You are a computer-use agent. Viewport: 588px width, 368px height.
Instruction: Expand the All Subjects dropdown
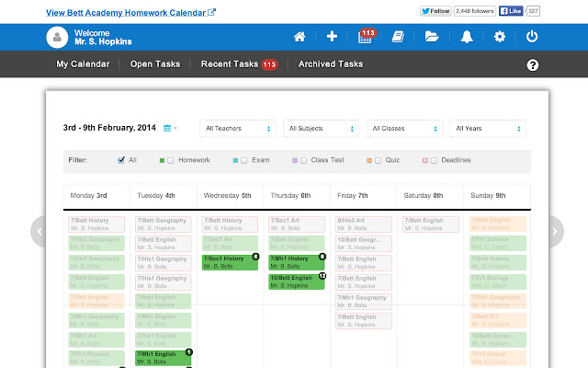[x=322, y=128]
